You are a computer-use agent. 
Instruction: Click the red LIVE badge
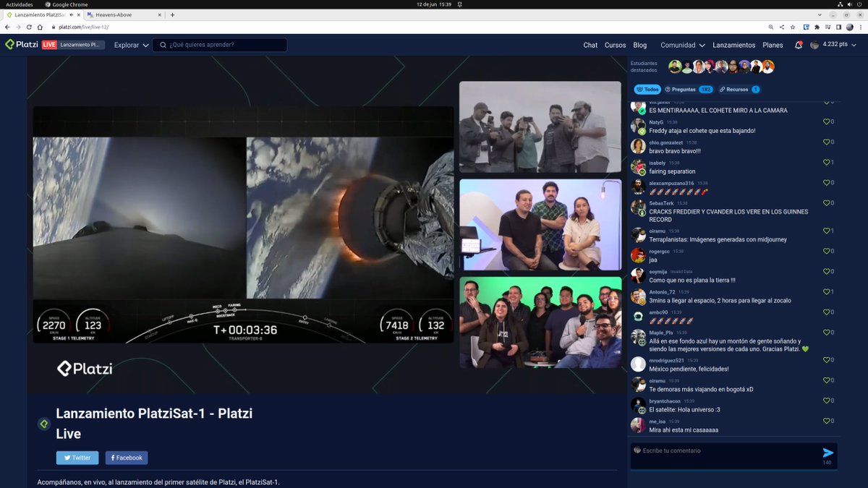(x=49, y=45)
